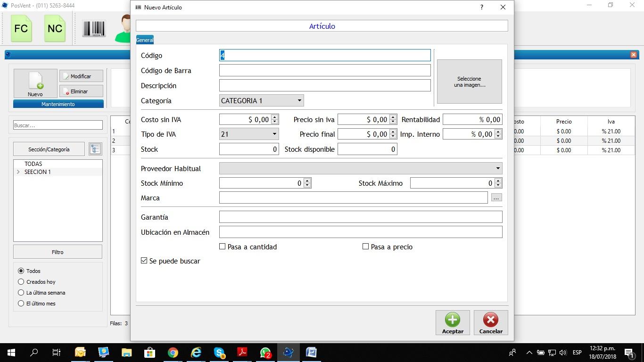Open the FC invoice tool
644x362 pixels.
[x=21, y=28]
